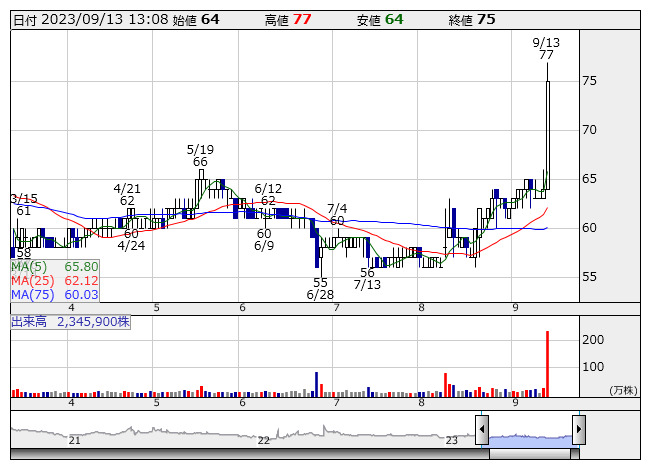The height and width of the screenshot is (470, 653).
Task: Click the tall white candlestick on 9/13
Action: [x=548, y=135]
